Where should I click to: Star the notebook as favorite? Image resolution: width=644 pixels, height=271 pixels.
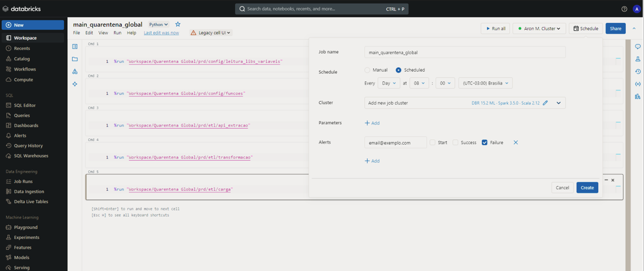point(178,24)
